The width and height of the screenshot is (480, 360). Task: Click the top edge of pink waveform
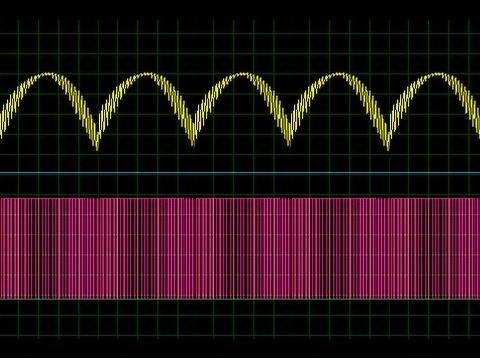pyautogui.click(x=240, y=198)
